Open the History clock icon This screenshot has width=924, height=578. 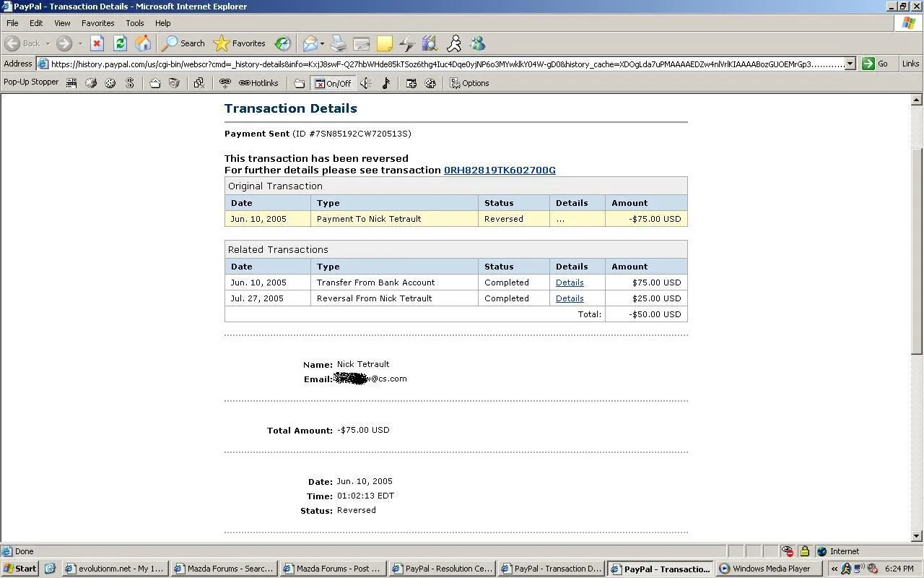click(x=283, y=43)
